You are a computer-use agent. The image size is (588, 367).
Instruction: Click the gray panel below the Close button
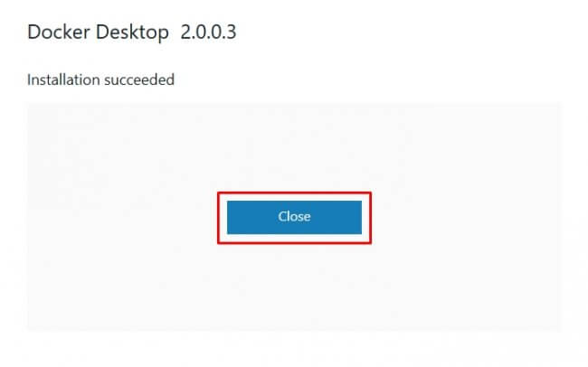tap(294, 287)
